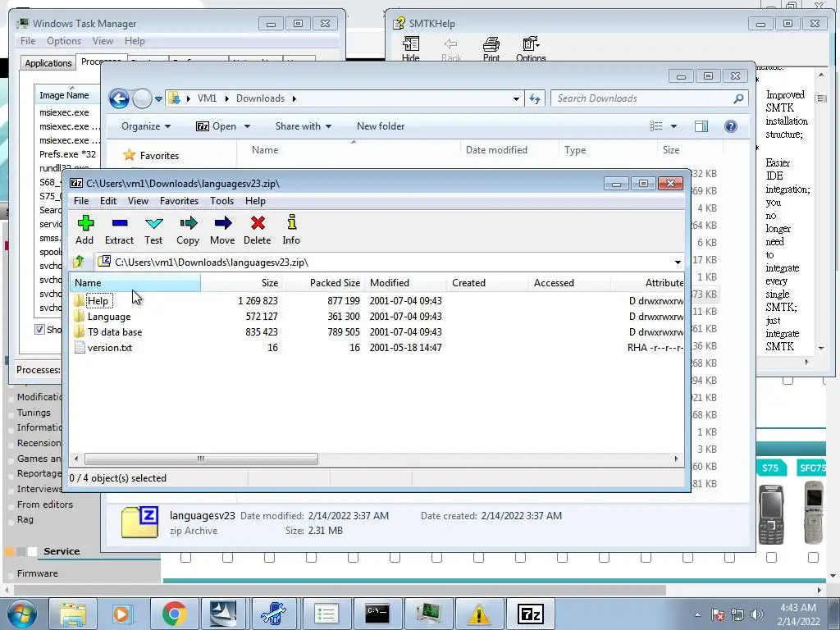Click the Task Manager icon on the taskbar
The height and width of the screenshot is (630, 840).
point(428,614)
